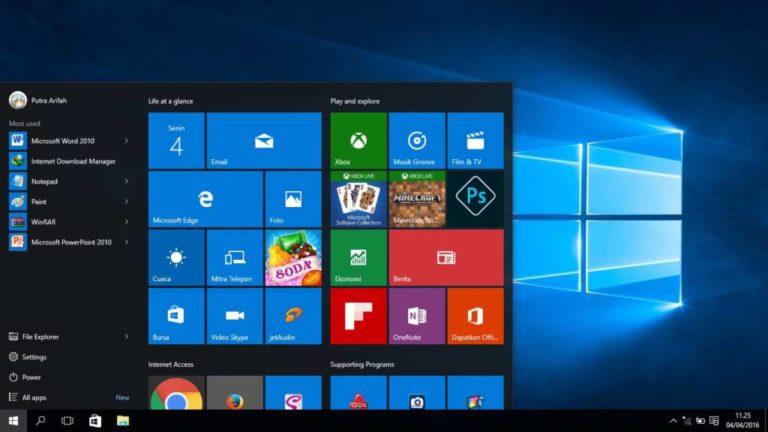
Task: Expand the WinRAR jump list arrow
Action: 126,222
